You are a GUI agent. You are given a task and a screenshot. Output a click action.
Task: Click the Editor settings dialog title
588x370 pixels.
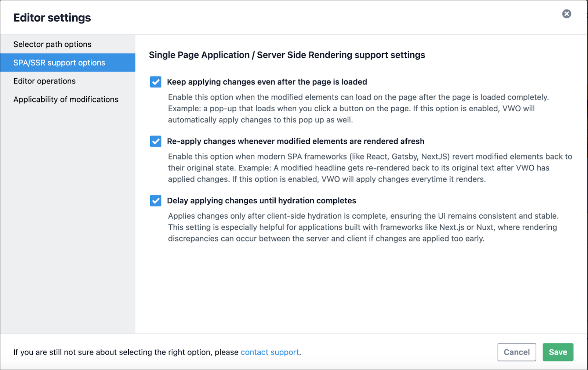pos(52,18)
